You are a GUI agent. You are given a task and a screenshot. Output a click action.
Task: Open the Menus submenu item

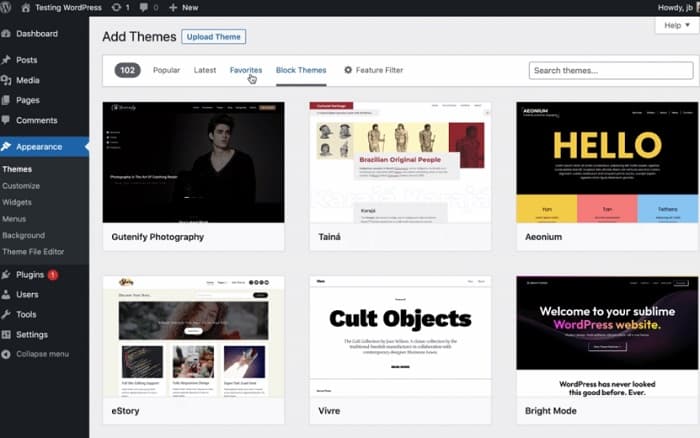(x=14, y=219)
